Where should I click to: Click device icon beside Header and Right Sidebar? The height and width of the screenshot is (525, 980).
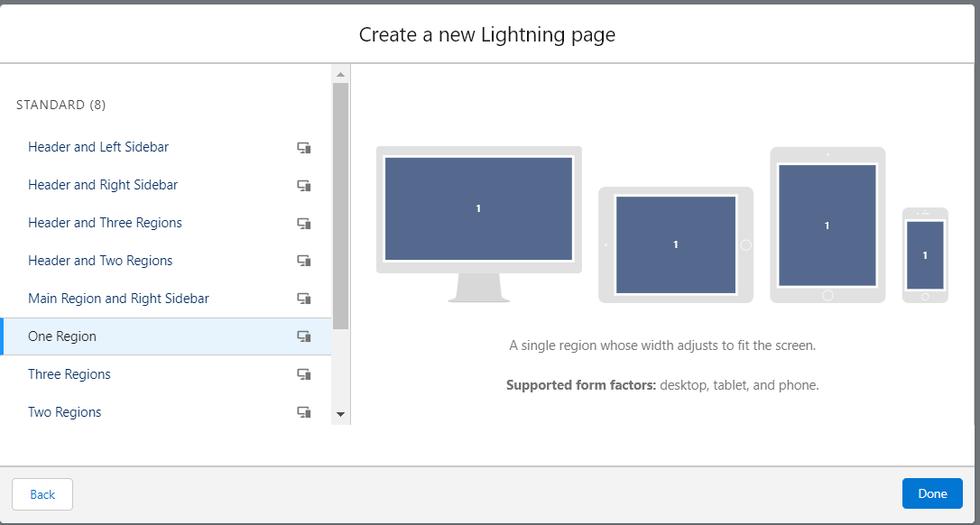[304, 186]
